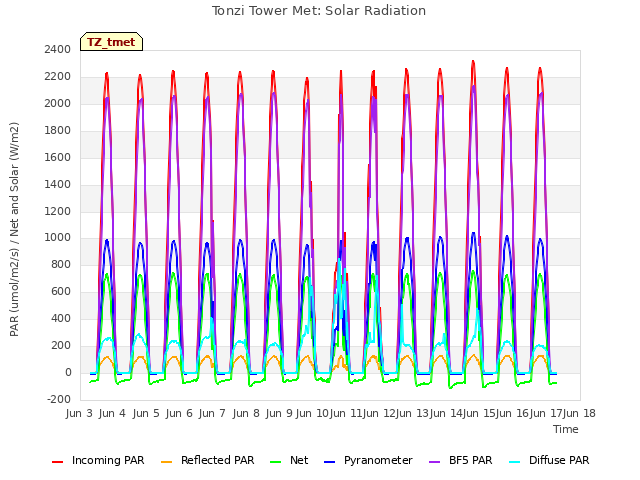Click the 1000 y-axis tick label
The width and height of the screenshot is (640, 480).
[x=58, y=238]
